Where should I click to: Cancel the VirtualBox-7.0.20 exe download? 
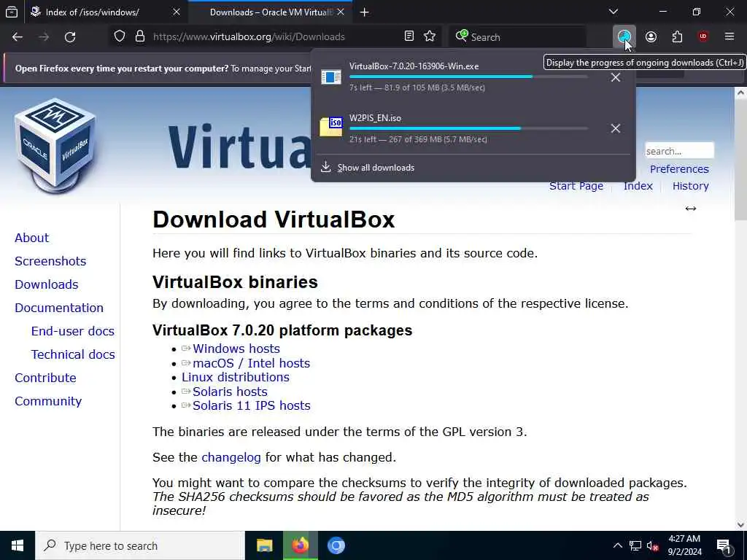[616, 77]
